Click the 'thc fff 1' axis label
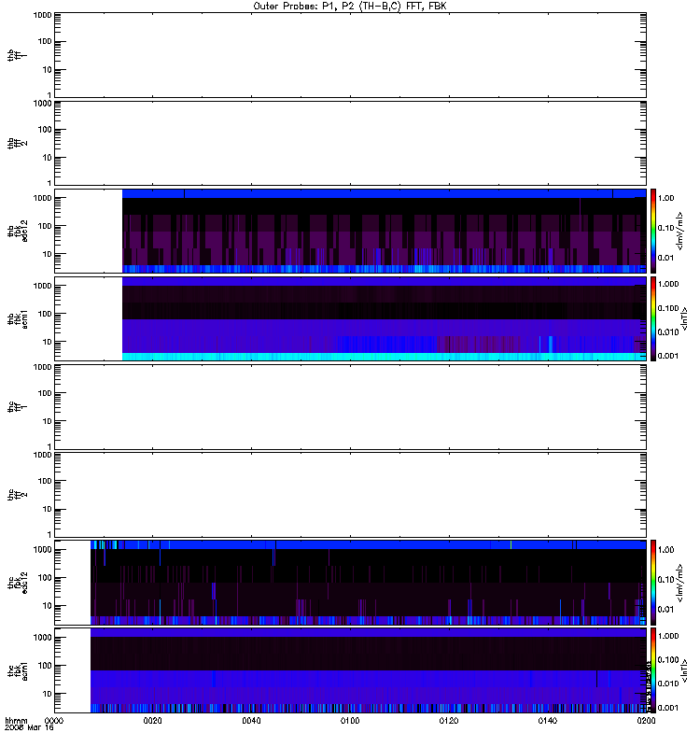This screenshot has height=747, width=700. [x=17, y=407]
